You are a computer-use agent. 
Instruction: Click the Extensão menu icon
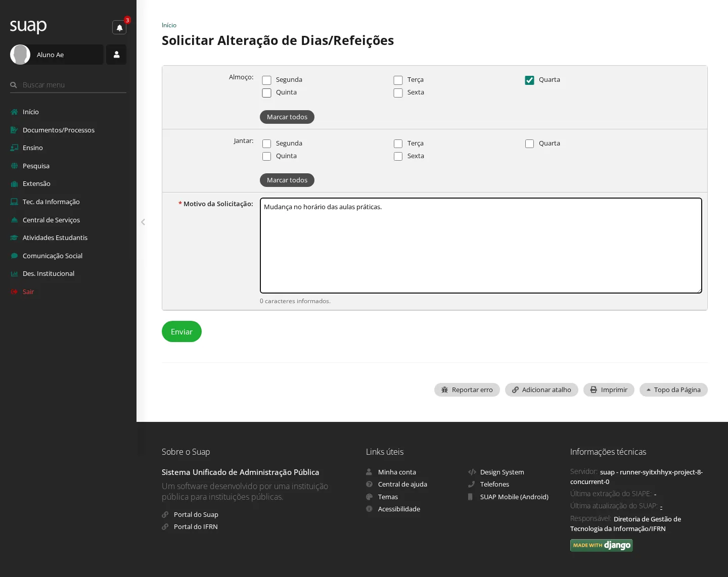point(14,183)
